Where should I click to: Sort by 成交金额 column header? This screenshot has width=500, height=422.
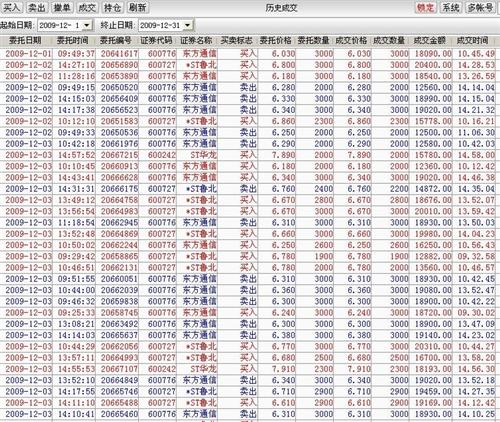[x=430, y=41]
